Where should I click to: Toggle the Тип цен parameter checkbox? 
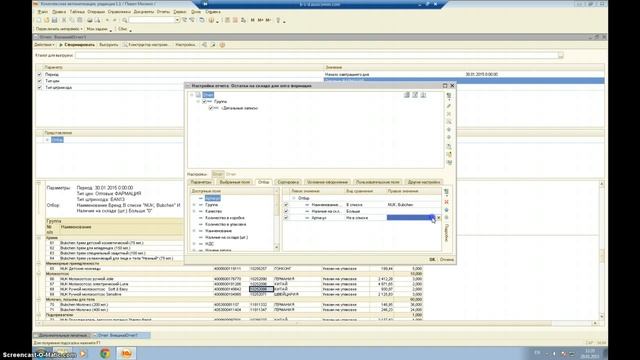point(40,81)
